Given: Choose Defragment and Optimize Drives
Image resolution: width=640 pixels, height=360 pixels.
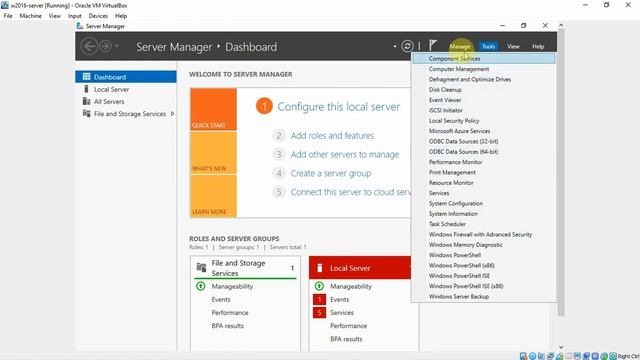Looking at the screenshot, I should (x=484, y=80).
